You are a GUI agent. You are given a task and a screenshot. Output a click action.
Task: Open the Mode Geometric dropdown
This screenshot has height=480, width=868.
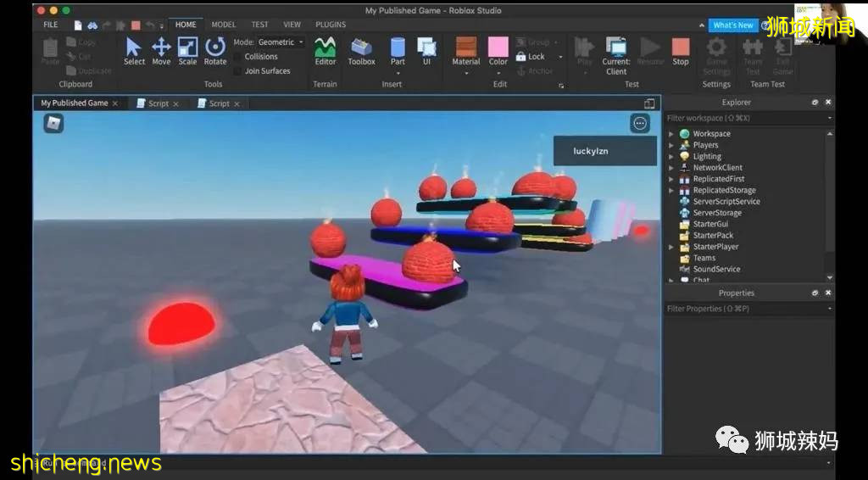280,42
